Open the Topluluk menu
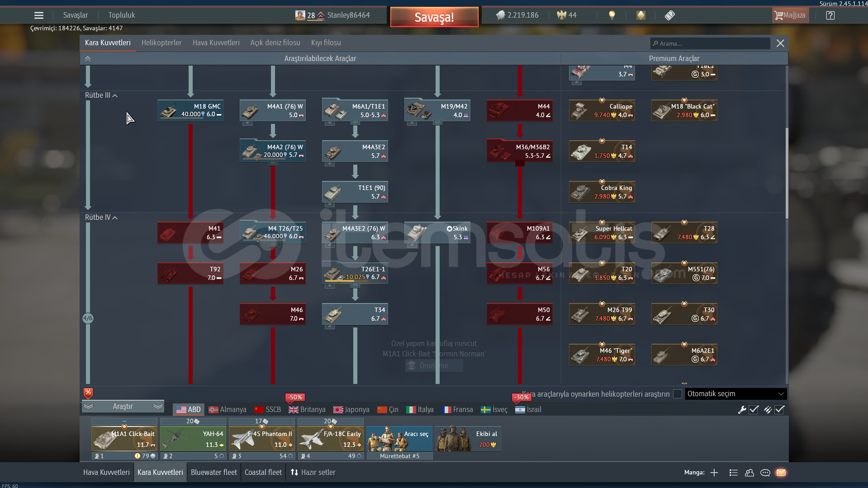The image size is (868, 488). pos(122,15)
